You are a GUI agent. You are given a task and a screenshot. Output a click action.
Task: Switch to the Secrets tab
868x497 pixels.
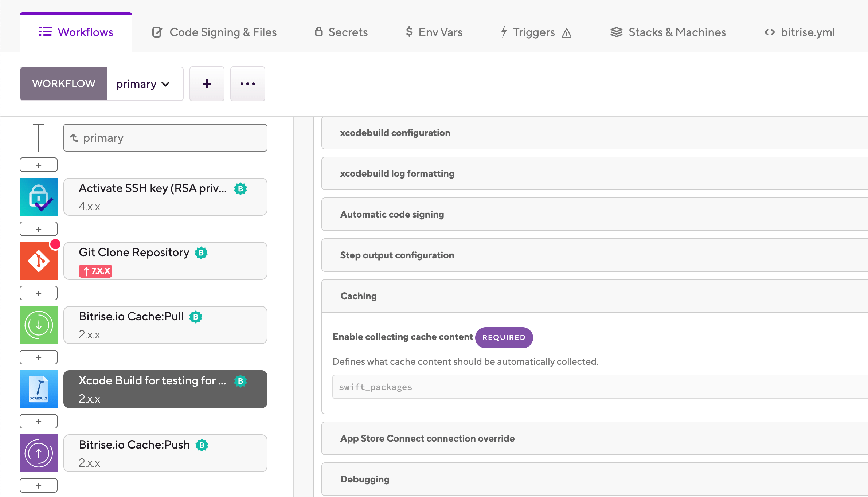click(x=341, y=32)
